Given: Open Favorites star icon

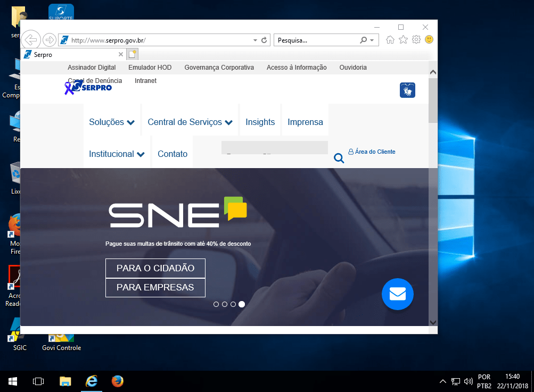Looking at the screenshot, I should point(403,40).
